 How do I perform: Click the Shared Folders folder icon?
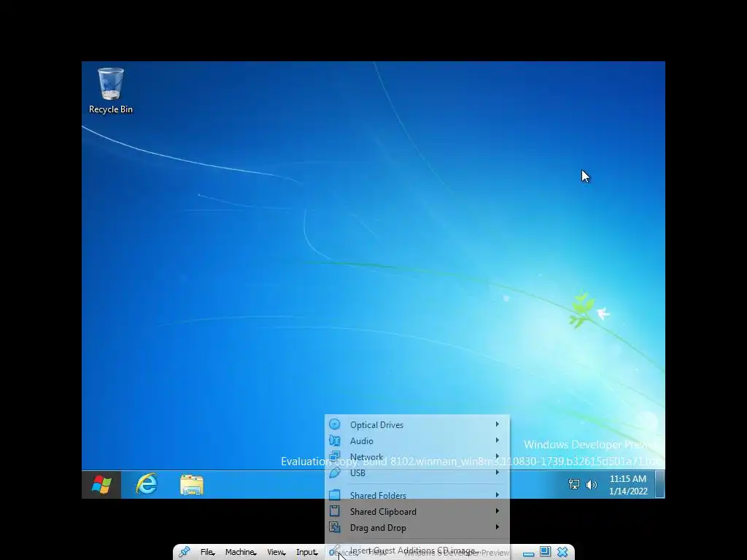(335, 495)
